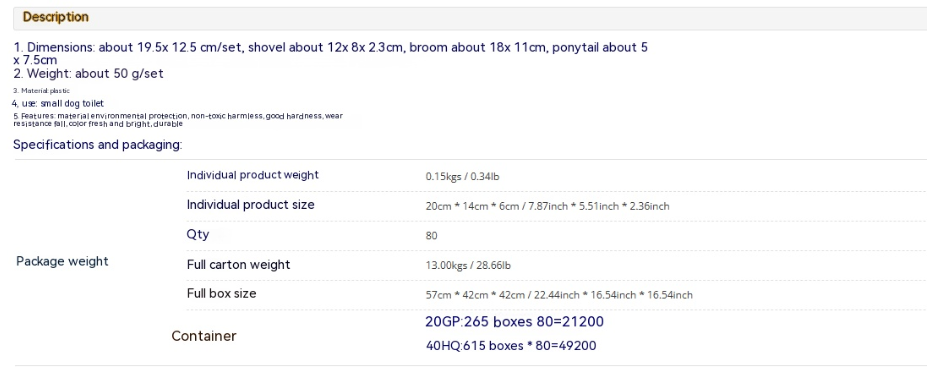This screenshot has height=370, width=927.
Task: Click the Specifications and packaging heading
Action: tap(98, 145)
